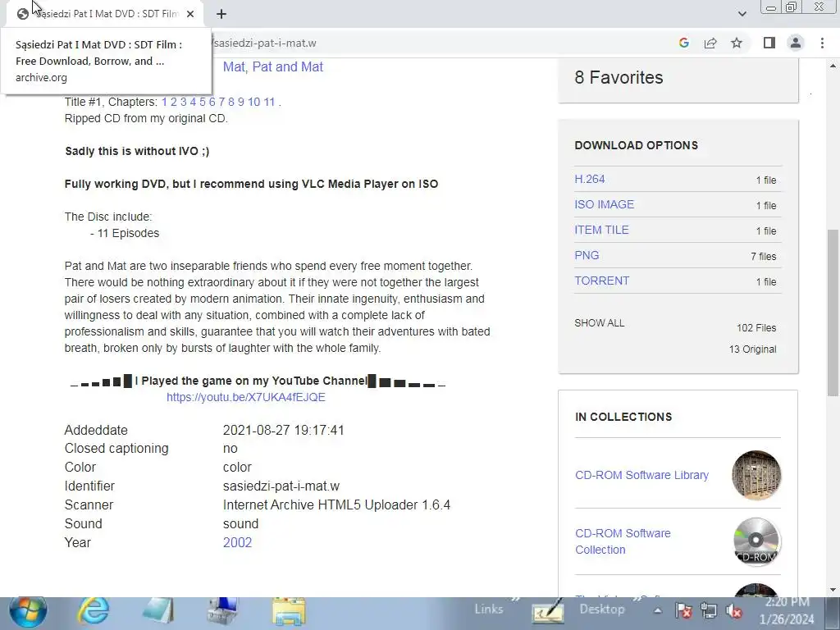Download the H.264 file

[x=589, y=179]
